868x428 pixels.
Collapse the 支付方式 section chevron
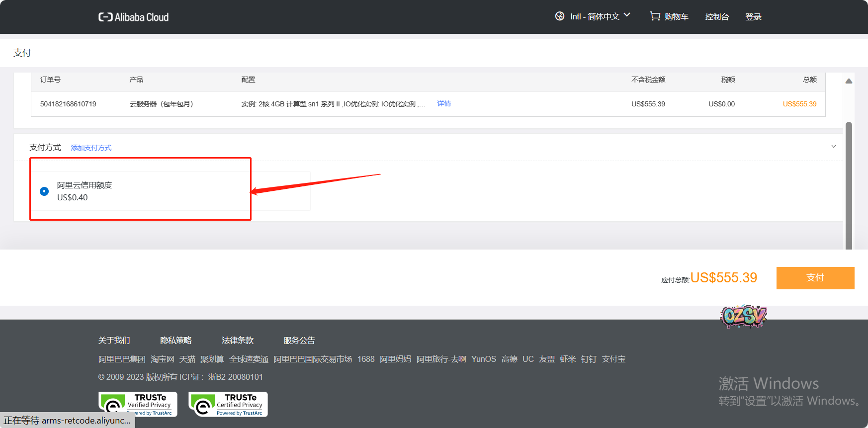(x=834, y=147)
